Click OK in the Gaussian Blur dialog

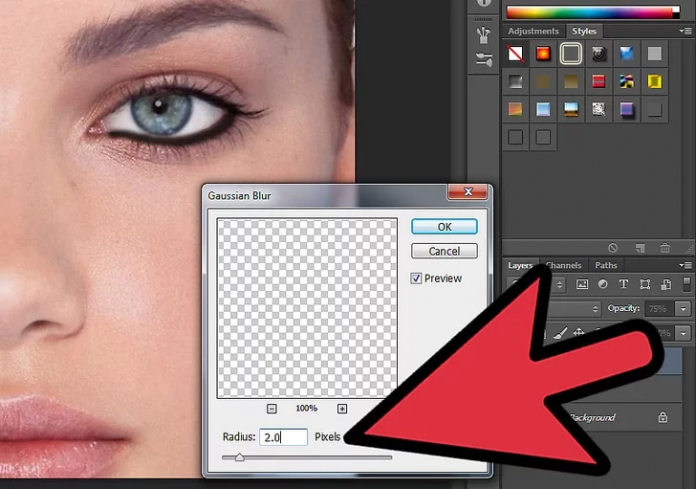point(444,227)
